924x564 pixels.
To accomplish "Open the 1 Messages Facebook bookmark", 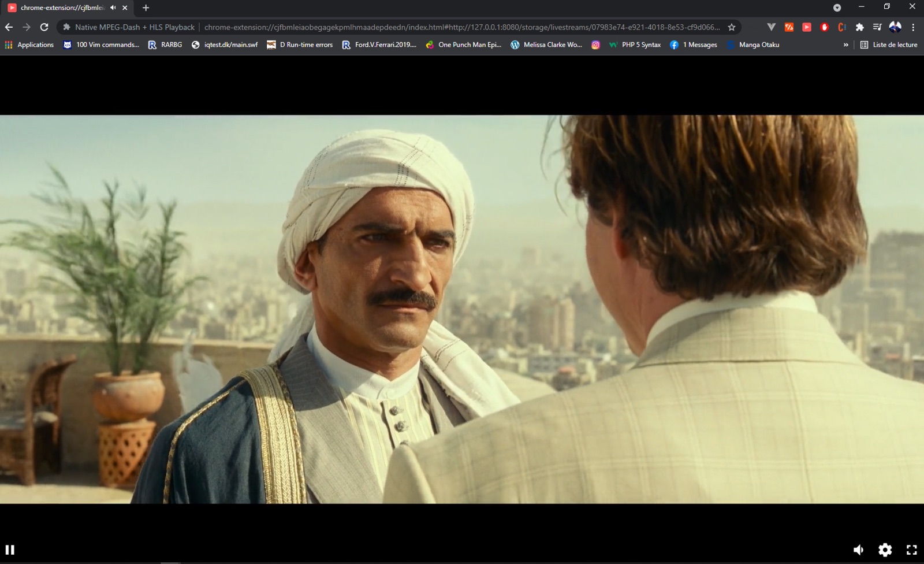I will [694, 44].
